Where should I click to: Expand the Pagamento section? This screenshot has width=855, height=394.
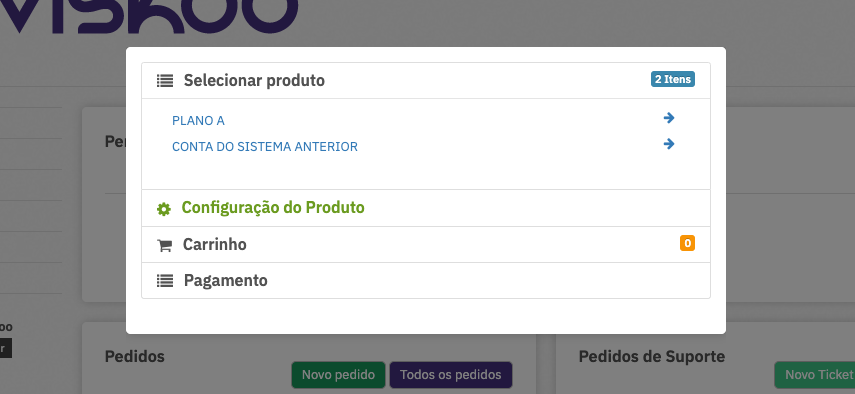[x=426, y=281]
